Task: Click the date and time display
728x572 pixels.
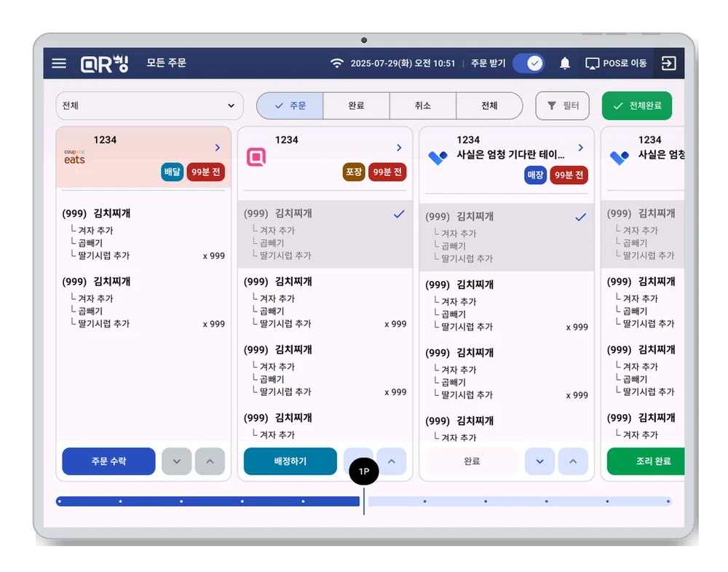Action: (x=403, y=63)
